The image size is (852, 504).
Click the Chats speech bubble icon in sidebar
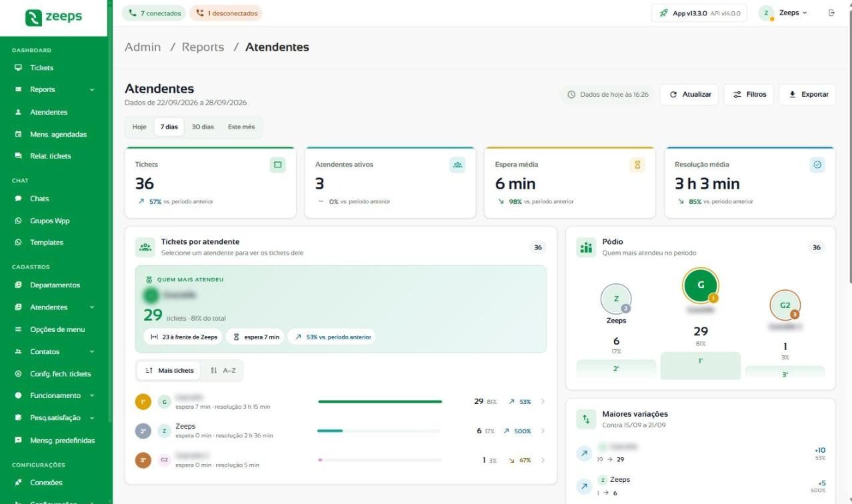point(19,199)
